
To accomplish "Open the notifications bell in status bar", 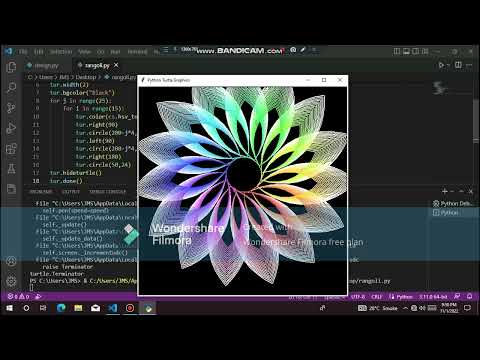I will pos(469,296).
